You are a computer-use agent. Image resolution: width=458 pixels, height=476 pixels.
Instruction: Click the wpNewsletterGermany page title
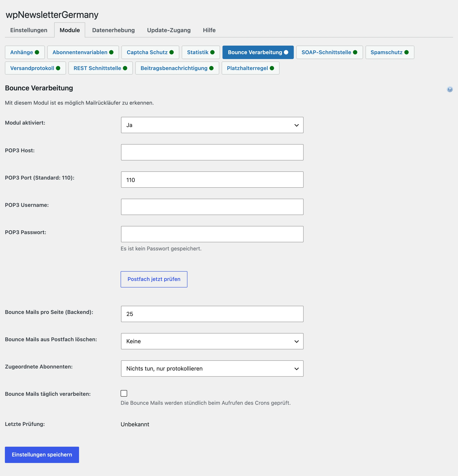coord(52,15)
